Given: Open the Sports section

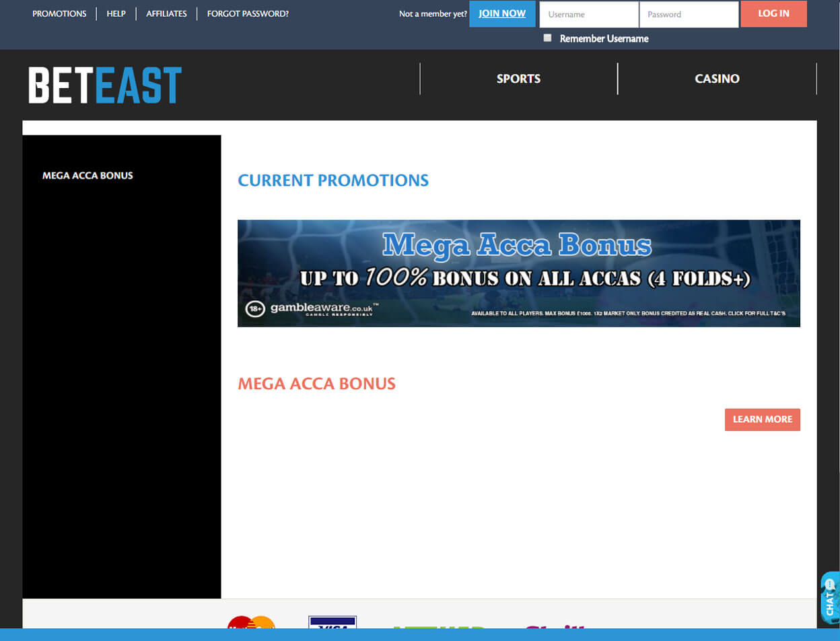Looking at the screenshot, I should 518,79.
